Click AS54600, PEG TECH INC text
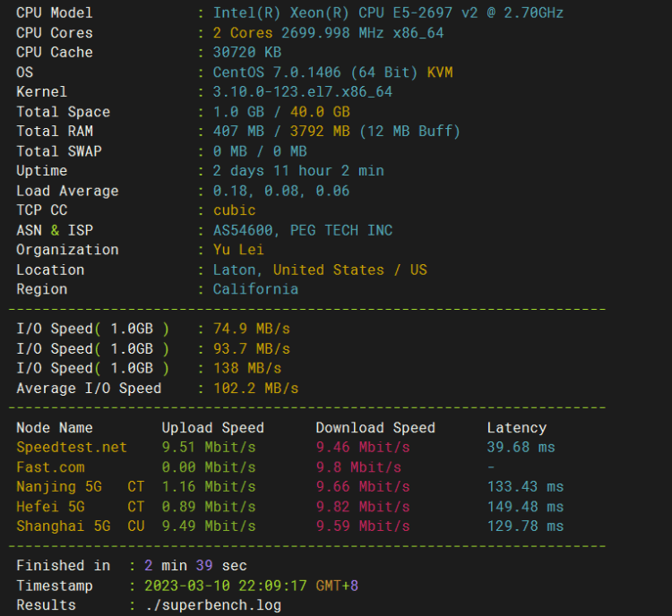The image size is (672, 616). (x=303, y=230)
